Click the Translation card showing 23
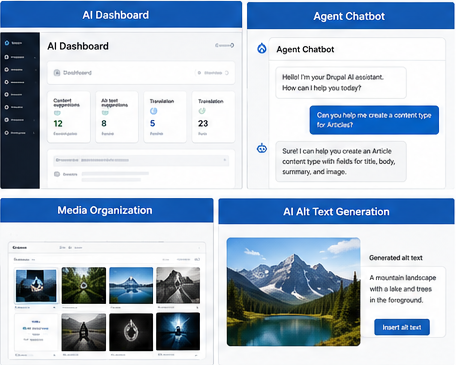This screenshot has width=456, height=365. (x=213, y=117)
